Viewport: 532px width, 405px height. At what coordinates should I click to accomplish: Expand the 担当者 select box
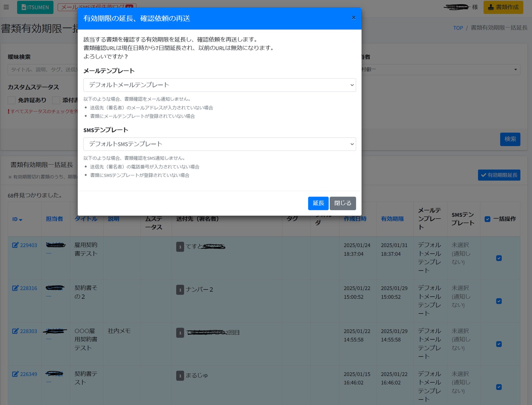click(x=441, y=70)
